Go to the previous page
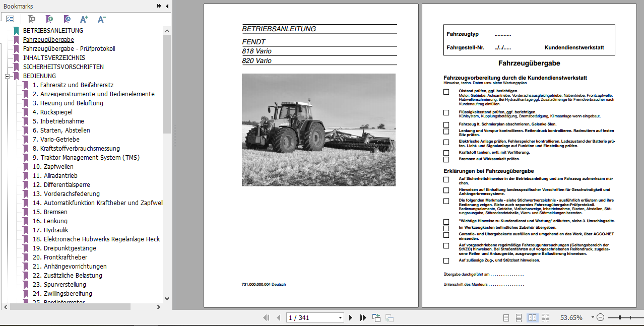Viewport: 644px width, 326px height. point(279,317)
